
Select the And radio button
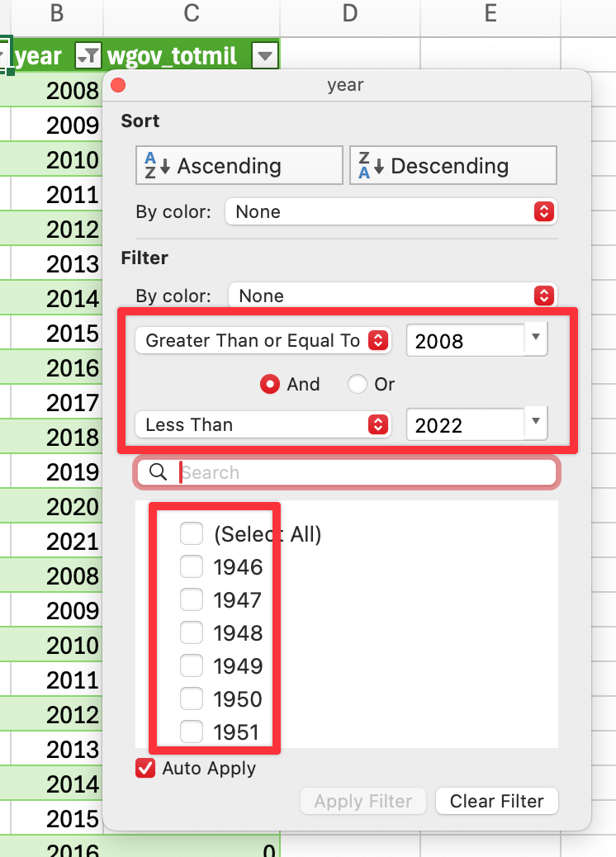(x=270, y=384)
